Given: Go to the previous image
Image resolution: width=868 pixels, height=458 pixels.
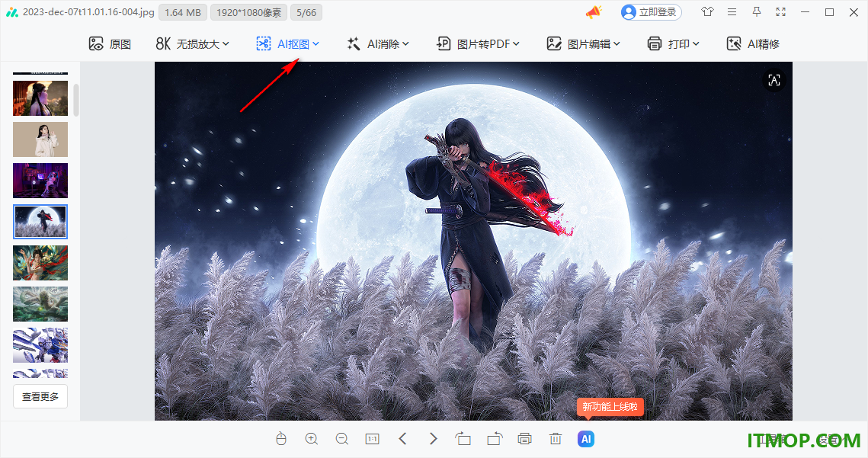Looking at the screenshot, I should click(403, 439).
